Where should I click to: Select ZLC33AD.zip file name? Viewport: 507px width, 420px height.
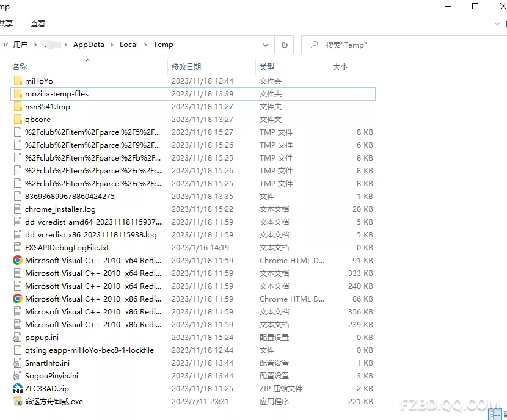pos(47,389)
